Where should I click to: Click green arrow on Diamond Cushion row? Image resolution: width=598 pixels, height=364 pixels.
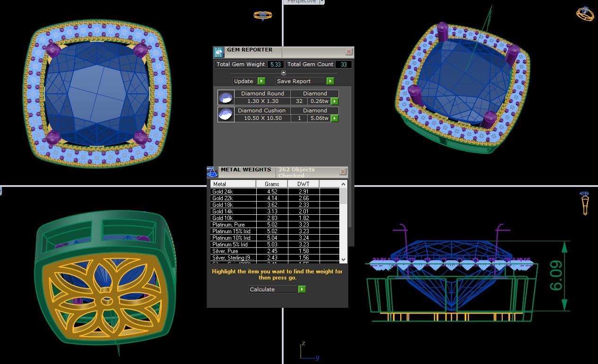click(x=335, y=118)
